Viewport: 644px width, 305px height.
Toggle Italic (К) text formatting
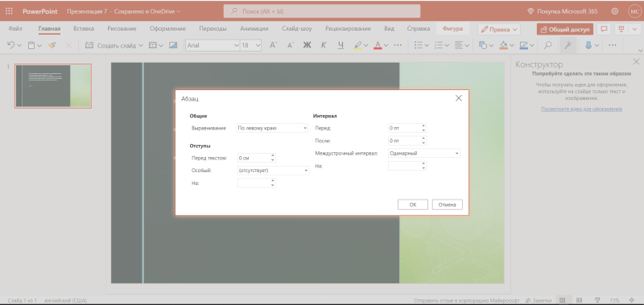(x=324, y=46)
